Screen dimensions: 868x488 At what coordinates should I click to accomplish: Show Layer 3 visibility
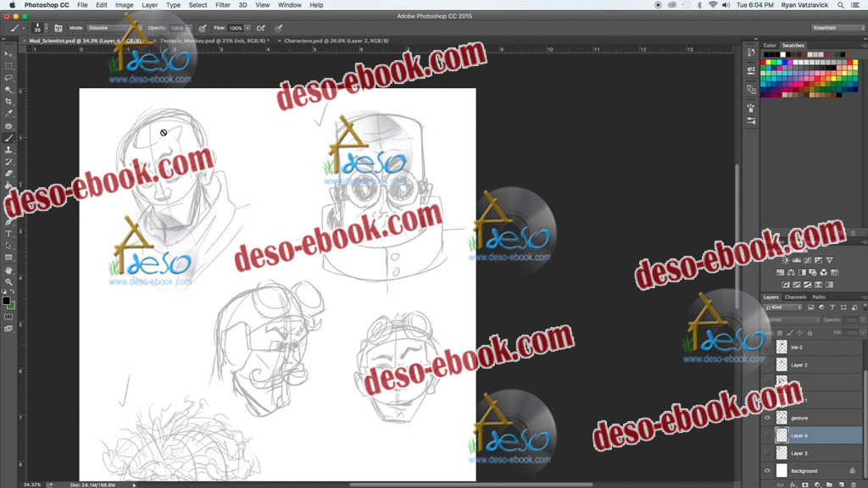tap(767, 453)
